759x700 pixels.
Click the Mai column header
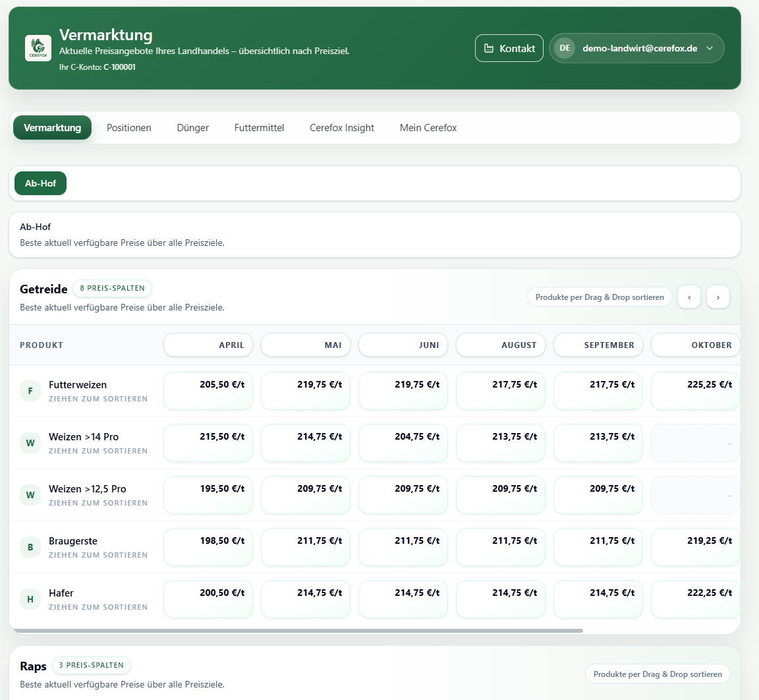pyautogui.click(x=306, y=345)
